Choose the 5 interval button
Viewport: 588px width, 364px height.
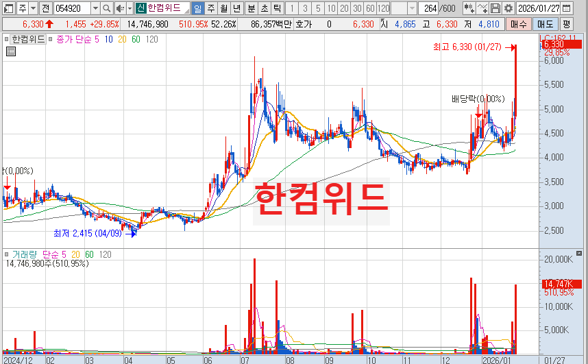pyautogui.click(x=318, y=8)
